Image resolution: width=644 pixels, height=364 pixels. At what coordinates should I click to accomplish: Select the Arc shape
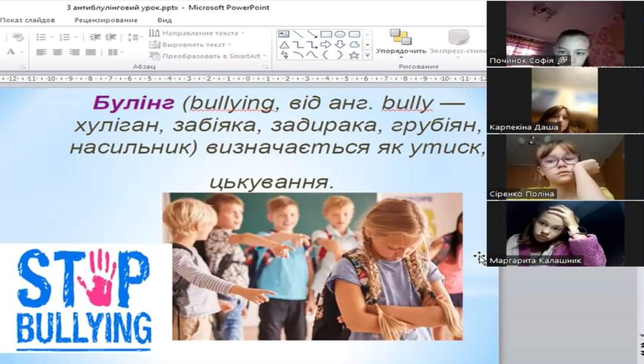click(x=298, y=55)
